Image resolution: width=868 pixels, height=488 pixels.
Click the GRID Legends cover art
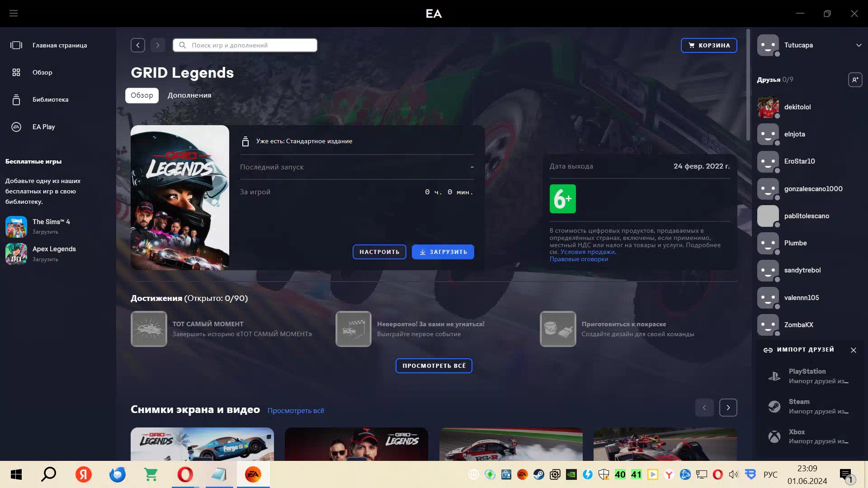[180, 197]
